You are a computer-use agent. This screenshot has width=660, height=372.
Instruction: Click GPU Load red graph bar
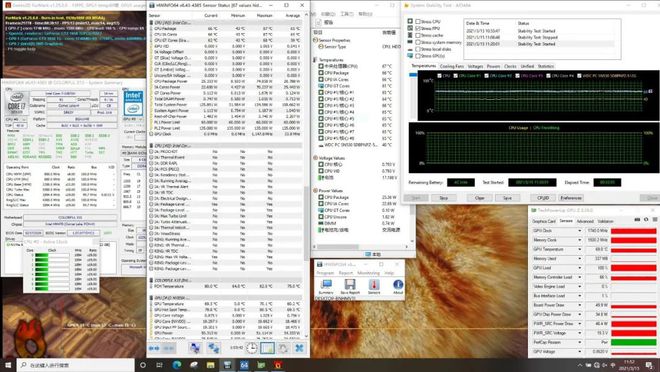coord(633,268)
